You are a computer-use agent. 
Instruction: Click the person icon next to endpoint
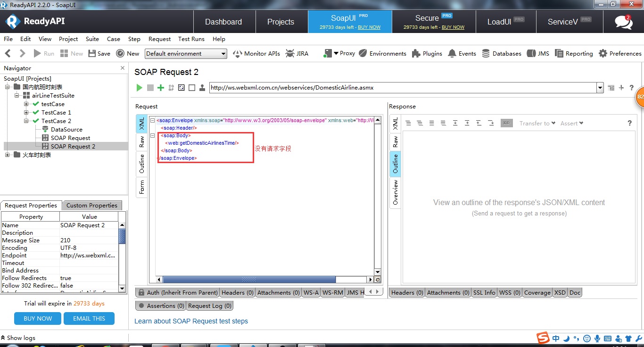[x=202, y=88]
